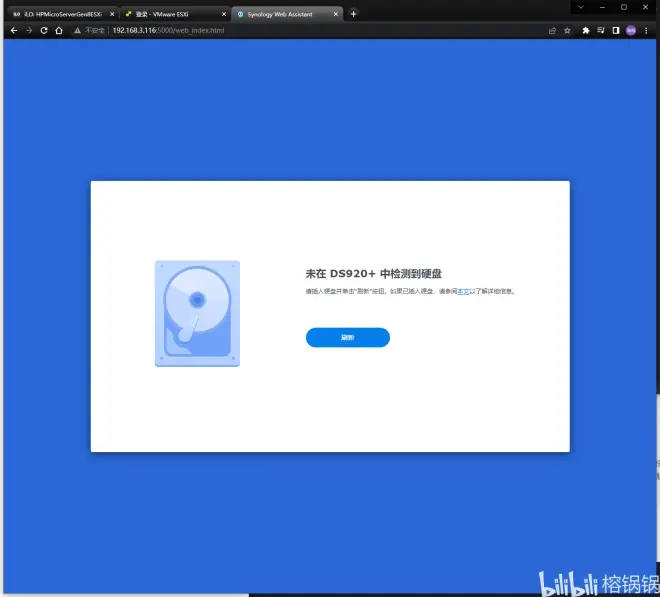
Task: Open the profile avatar menu
Action: pos(631,30)
